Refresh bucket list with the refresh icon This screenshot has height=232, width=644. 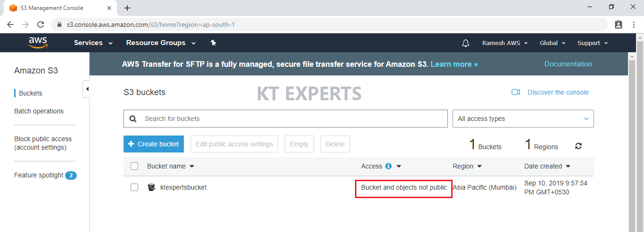tap(578, 146)
